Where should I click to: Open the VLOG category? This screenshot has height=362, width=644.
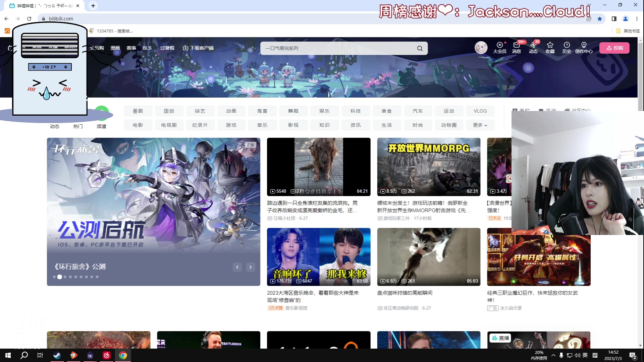pos(480,111)
